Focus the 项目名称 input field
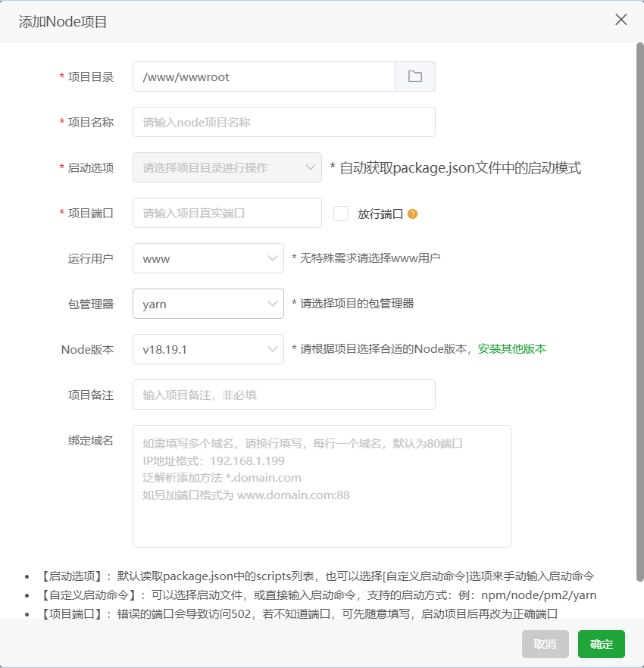 click(x=283, y=122)
